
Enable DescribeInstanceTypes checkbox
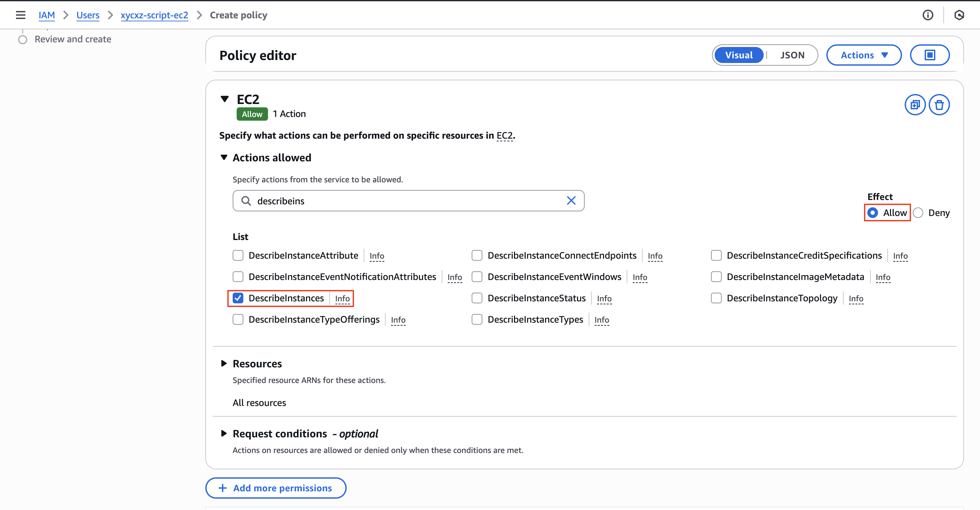477,319
